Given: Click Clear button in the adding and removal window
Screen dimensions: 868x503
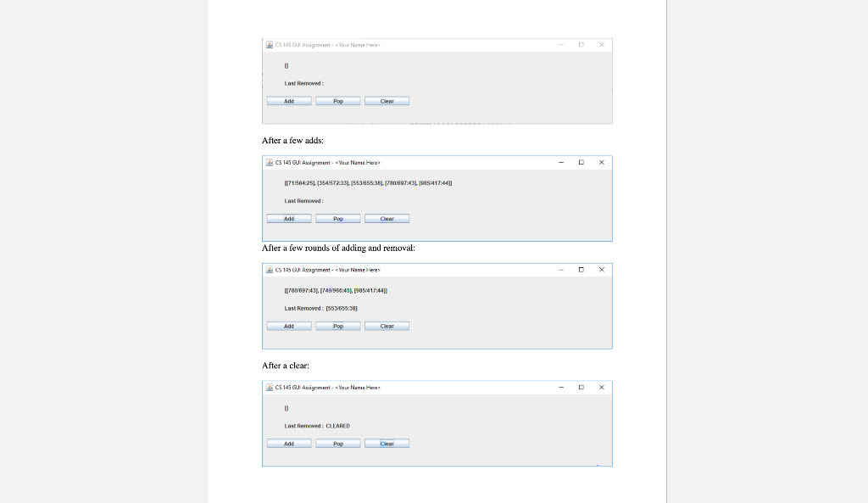Looking at the screenshot, I should 387,327.
